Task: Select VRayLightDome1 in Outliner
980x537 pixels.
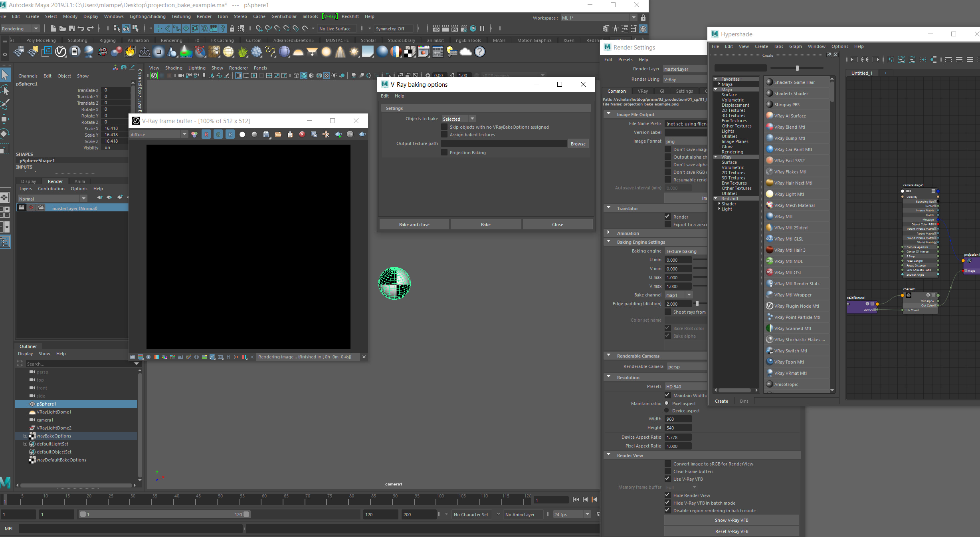Action: (54, 412)
